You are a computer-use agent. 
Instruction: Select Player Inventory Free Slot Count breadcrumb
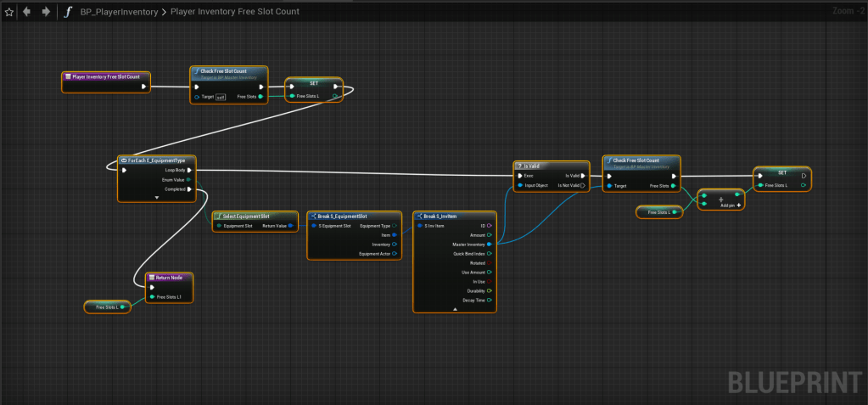point(233,12)
